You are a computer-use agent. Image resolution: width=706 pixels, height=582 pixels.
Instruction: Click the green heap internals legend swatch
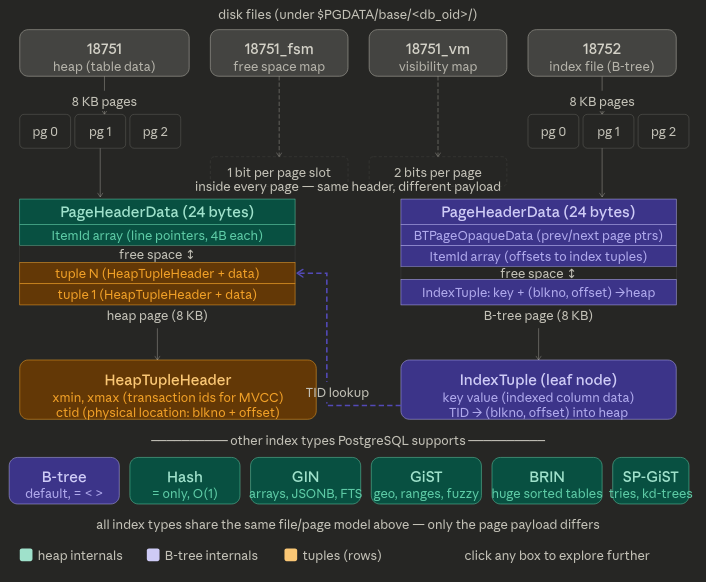pyautogui.click(x=26, y=555)
